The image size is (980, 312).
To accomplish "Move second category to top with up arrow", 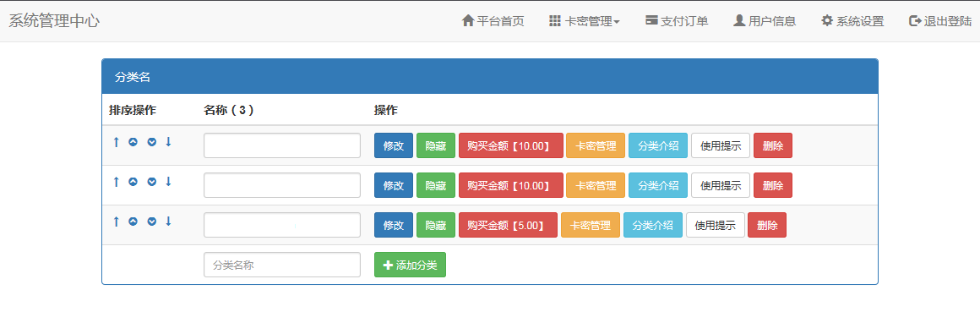I will coord(116,181).
